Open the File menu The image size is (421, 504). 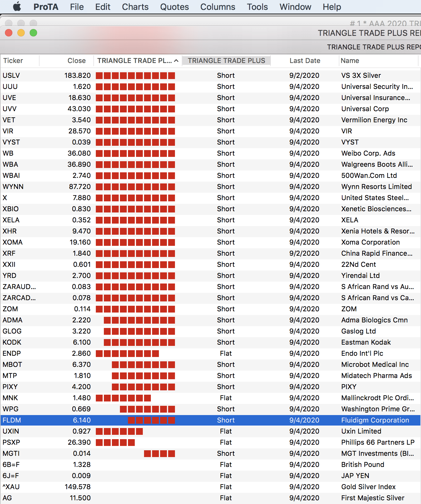click(77, 7)
